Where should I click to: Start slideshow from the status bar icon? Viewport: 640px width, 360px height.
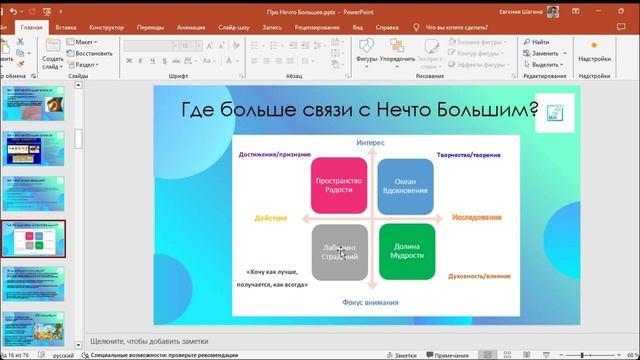(546, 355)
